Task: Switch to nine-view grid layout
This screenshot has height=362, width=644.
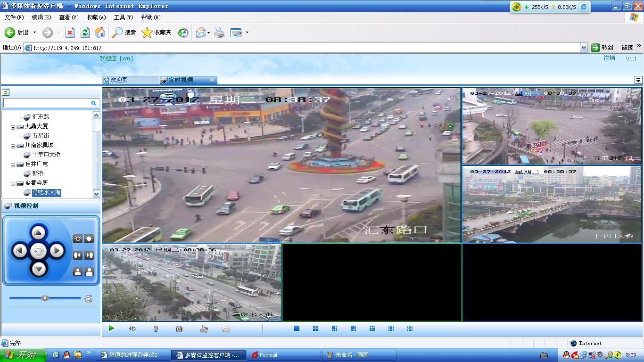Action: point(372,329)
